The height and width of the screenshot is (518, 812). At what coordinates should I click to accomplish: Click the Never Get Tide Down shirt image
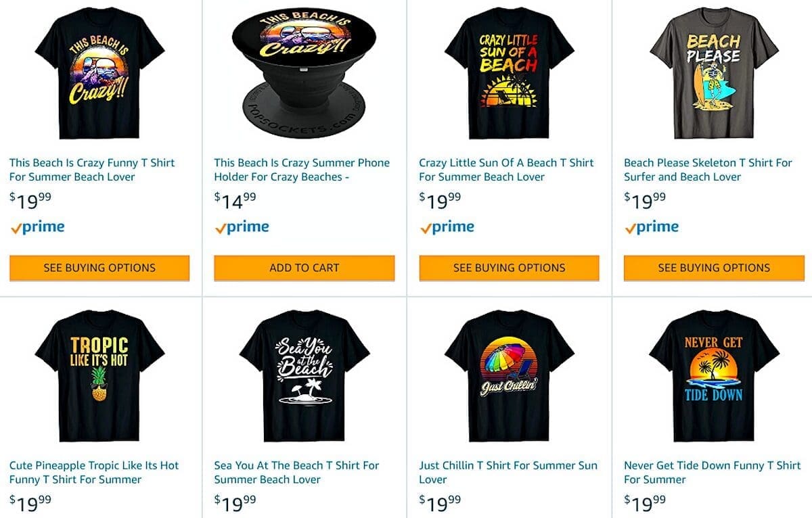pyautogui.click(x=713, y=376)
